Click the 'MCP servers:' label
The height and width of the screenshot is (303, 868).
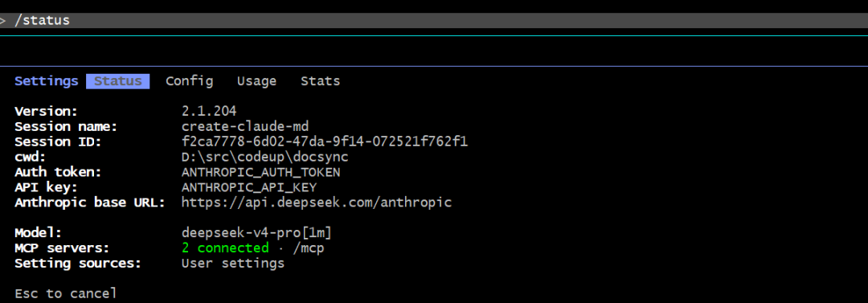(62, 248)
